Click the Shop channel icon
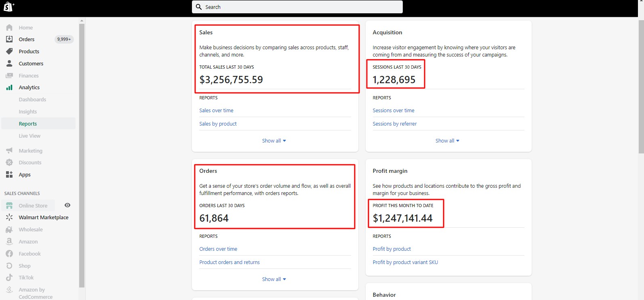This screenshot has width=644, height=300. point(9,266)
